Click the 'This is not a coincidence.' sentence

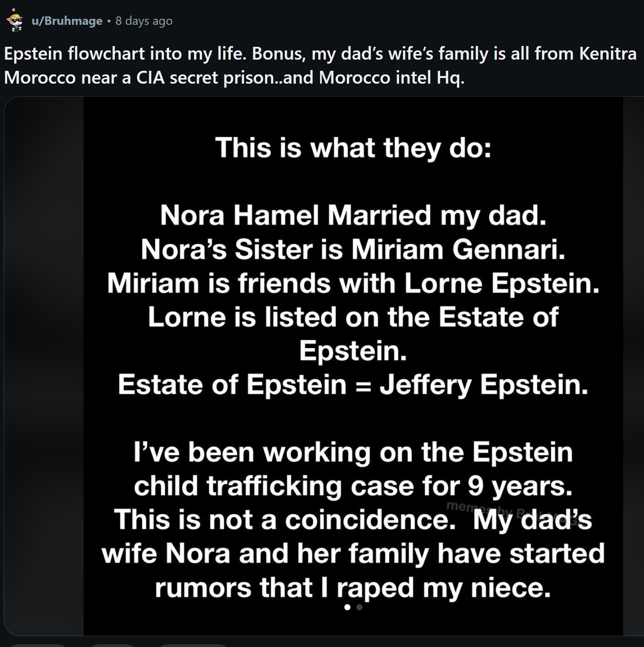point(284,520)
